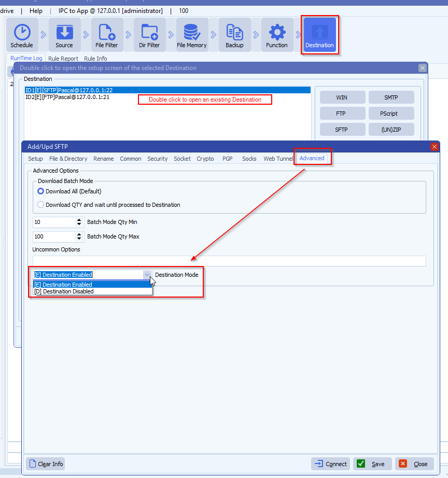The height and width of the screenshot is (478, 448).
Task: Switch to the Security tab
Action: 157,159
